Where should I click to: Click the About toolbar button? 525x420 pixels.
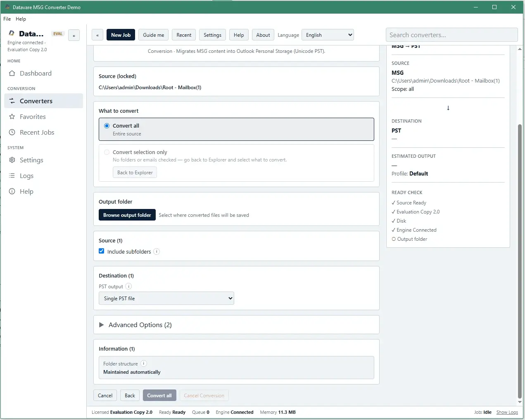(263, 35)
